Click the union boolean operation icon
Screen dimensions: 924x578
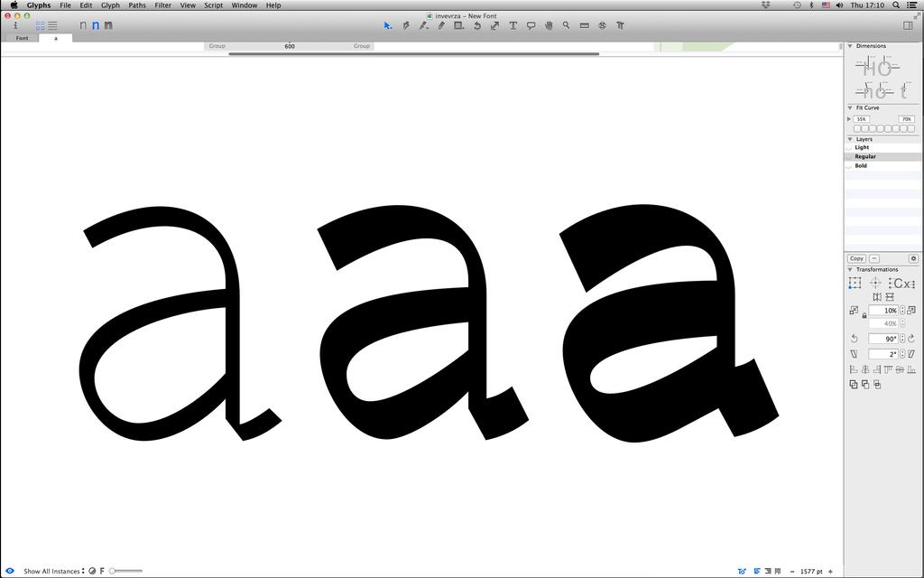tap(854, 385)
